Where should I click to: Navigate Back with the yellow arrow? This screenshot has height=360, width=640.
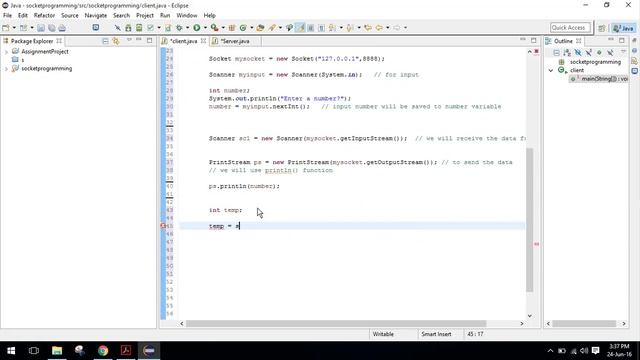pos(379,28)
